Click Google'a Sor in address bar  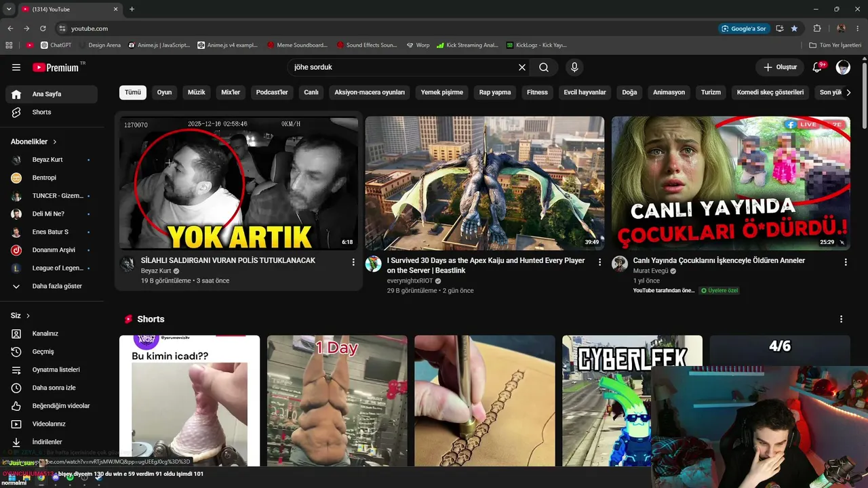[744, 28]
